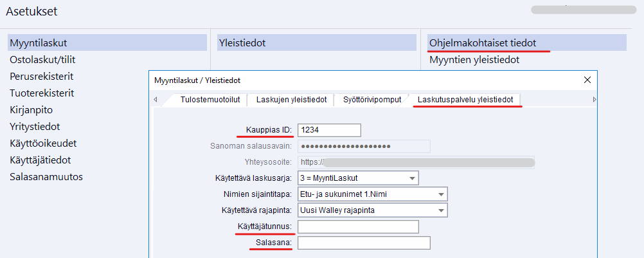Viewport: 644px width, 258px height.
Task: Select Myyntilaskut in the settings list
Action: pyautogui.click(x=39, y=43)
